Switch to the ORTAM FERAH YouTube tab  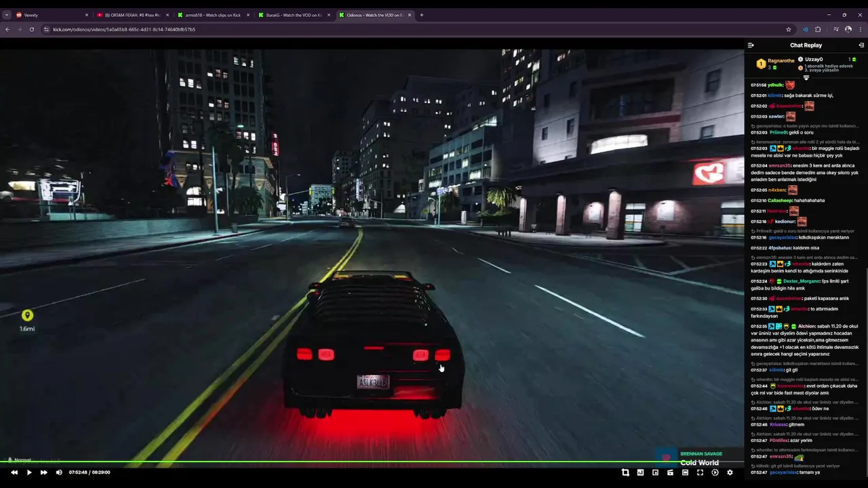132,15
